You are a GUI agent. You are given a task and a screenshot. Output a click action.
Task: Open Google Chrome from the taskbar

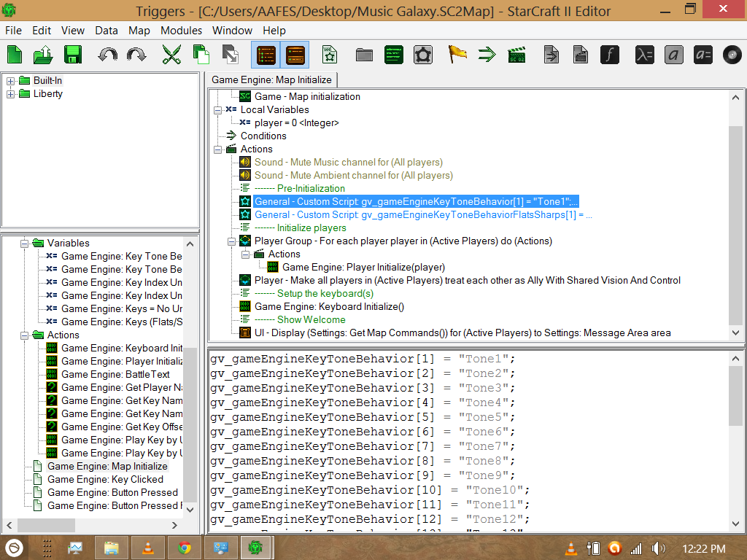pos(185,548)
